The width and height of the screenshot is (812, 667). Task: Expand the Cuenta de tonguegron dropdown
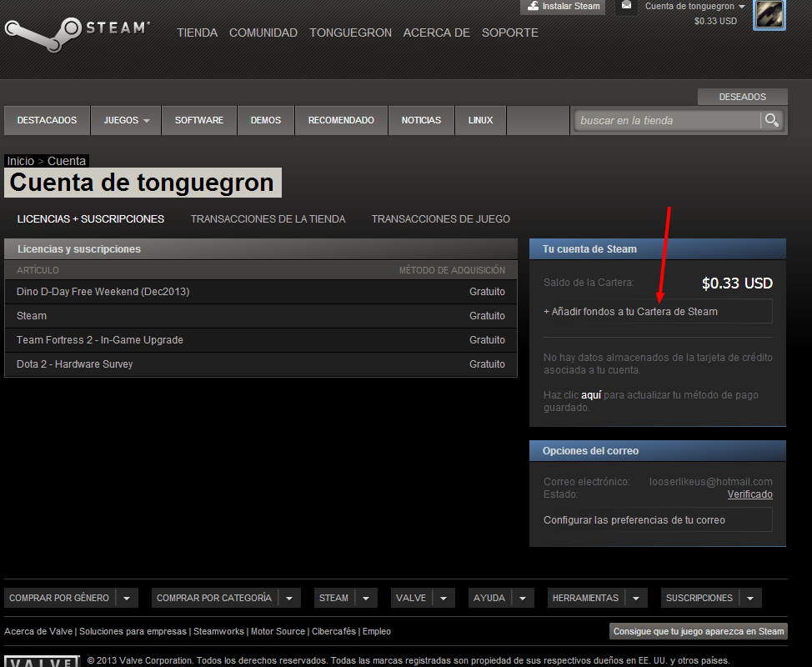point(694,6)
